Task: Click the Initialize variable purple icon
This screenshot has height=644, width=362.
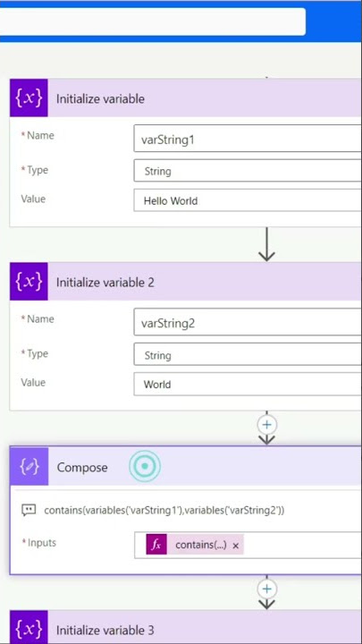Action: click(29, 98)
